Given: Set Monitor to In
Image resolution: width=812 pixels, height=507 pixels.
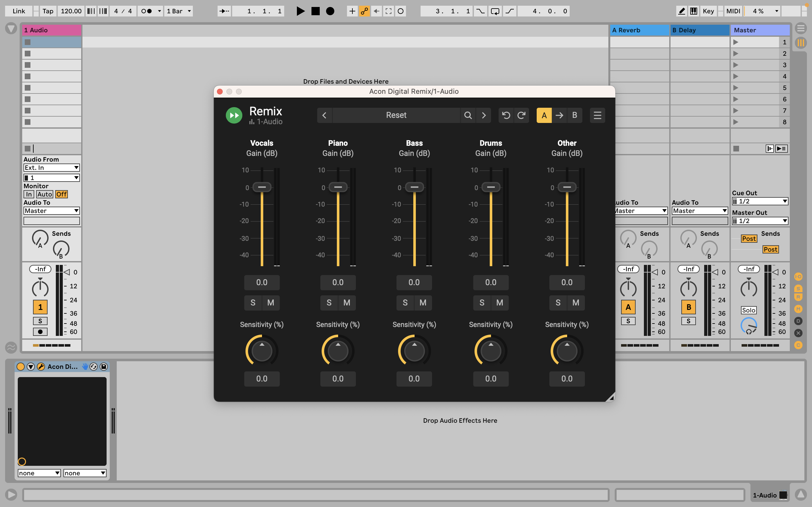Looking at the screenshot, I should pos(29,194).
